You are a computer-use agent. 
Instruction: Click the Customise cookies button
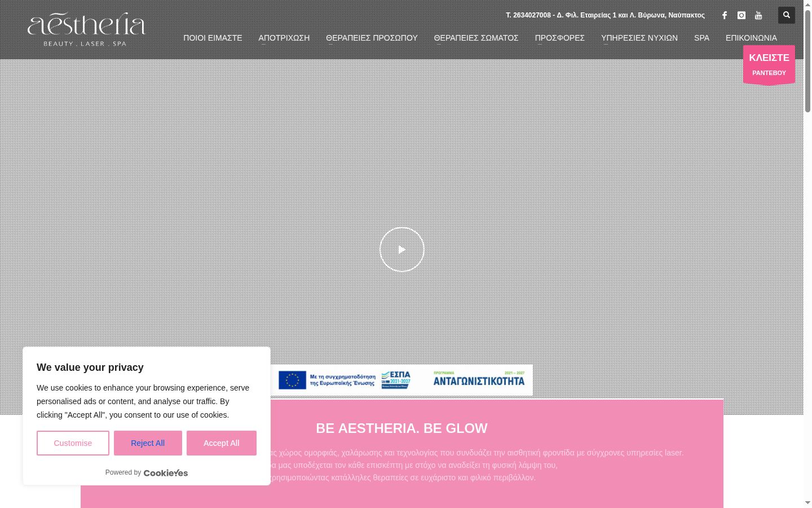[x=73, y=443]
